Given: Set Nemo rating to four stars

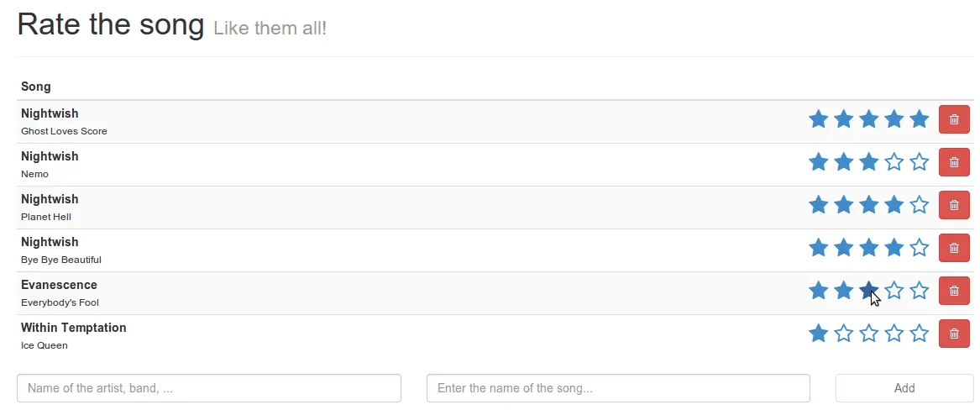Looking at the screenshot, I should (x=894, y=162).
